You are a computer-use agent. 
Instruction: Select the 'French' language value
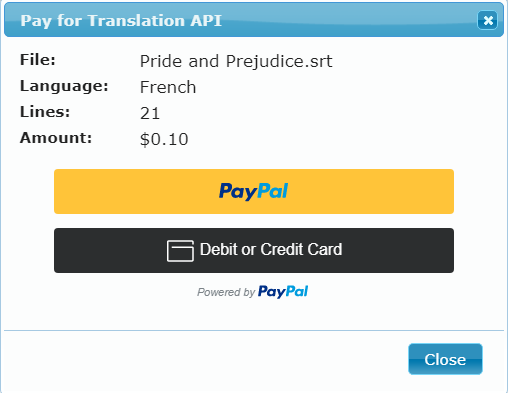coord(168,87)
